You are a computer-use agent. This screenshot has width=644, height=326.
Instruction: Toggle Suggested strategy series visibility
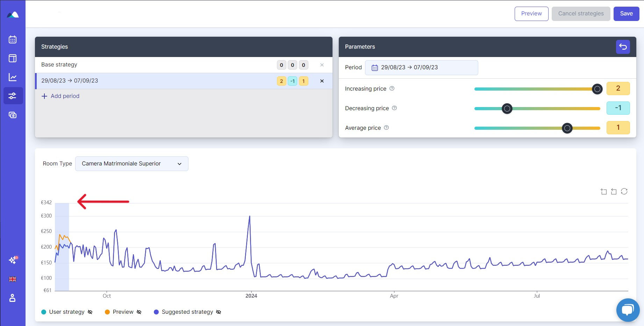pos(219,312)
